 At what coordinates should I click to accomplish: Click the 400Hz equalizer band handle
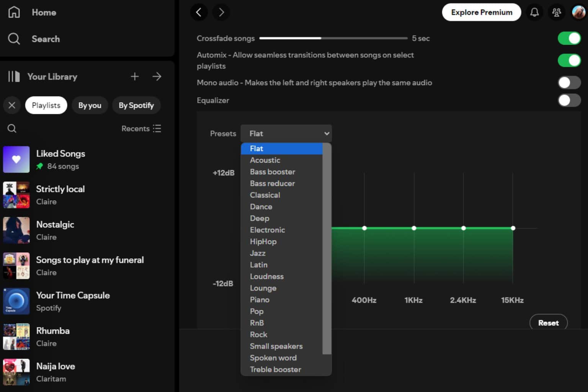[x=364, y=228]
